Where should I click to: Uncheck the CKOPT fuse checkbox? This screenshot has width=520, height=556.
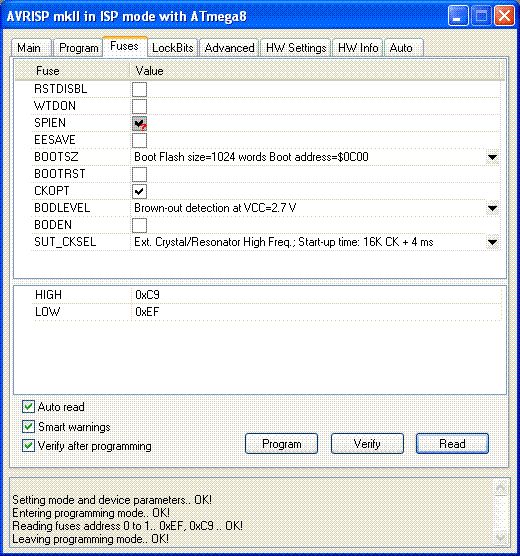point(139,191)
